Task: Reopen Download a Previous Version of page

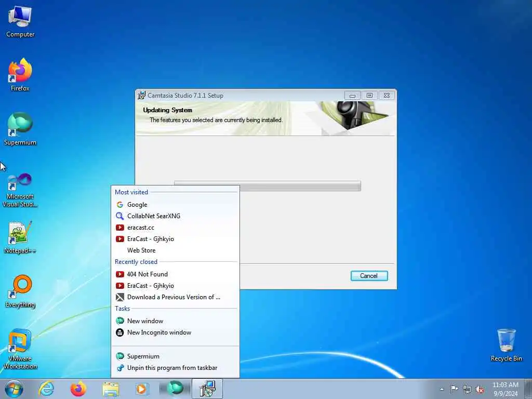Action: pyautogui.click(x=175, y=297)
